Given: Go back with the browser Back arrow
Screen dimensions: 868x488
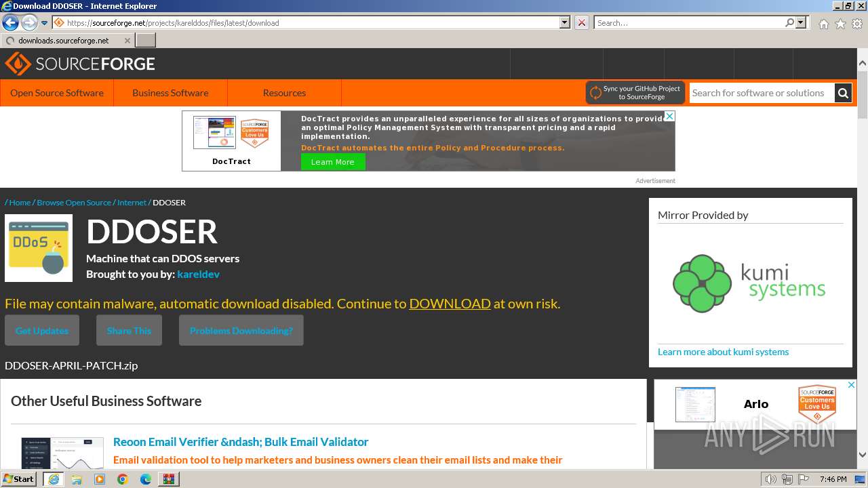Looking at the screenshot, I should tap(10, 23).
